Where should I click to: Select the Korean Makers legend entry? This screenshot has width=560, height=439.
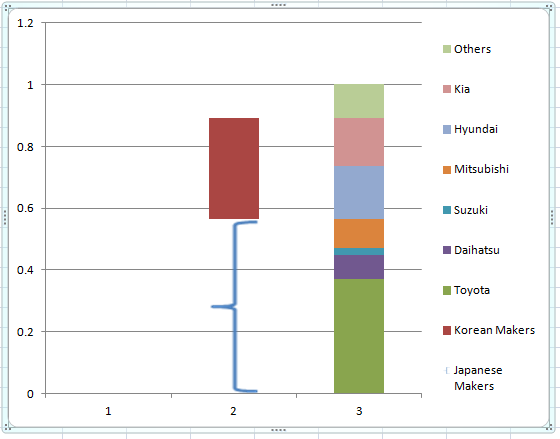(489, 330)
